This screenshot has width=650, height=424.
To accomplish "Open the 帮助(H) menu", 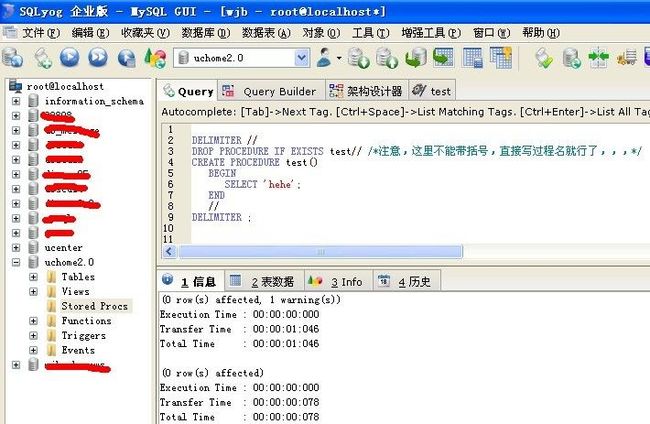I will (x=541, y=33).
